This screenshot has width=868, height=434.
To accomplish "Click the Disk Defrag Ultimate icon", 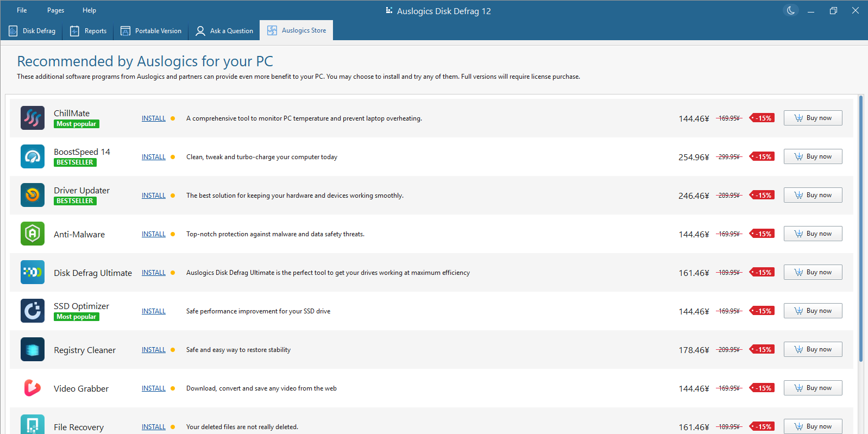I will coord(33,272).
